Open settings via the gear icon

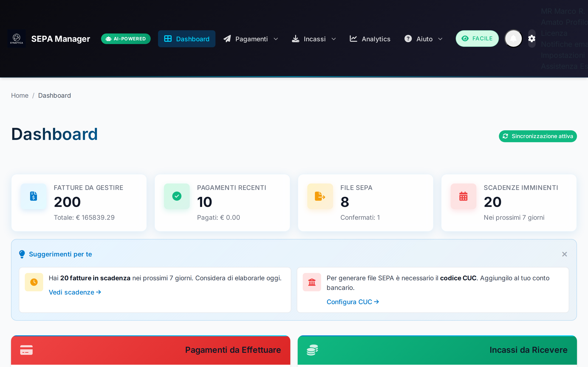point(531,38)
